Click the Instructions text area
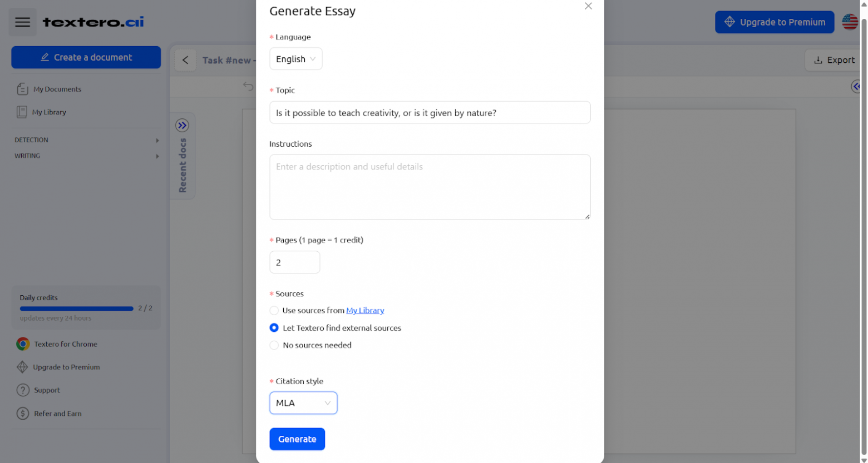 [x=430, y=187]
